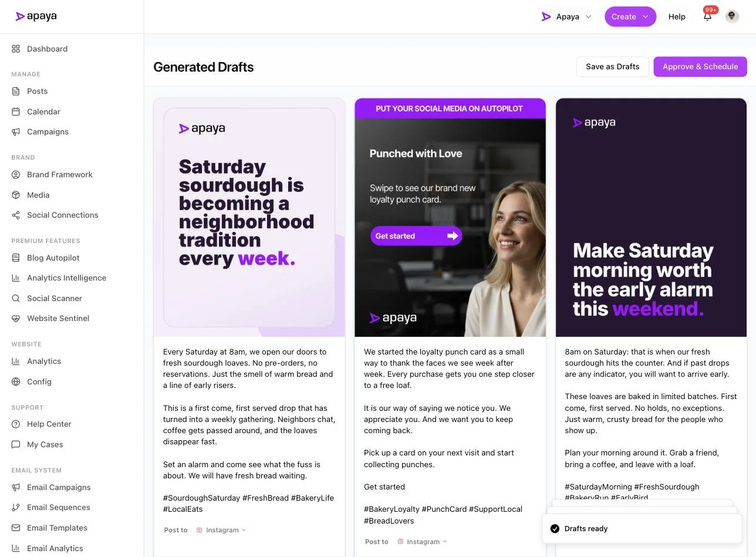Click the My Cases chat icon
Viewport: 756px width, 557px height.
click(x=16, y=444)
